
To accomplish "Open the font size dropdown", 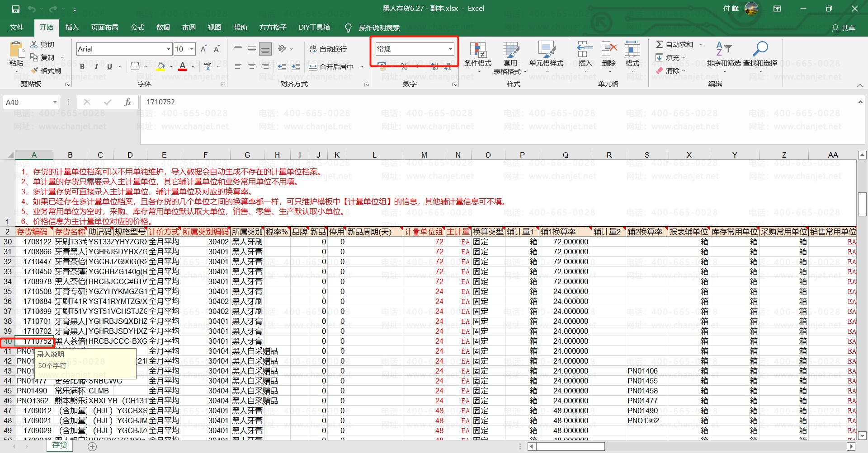I will click(192, 49).
